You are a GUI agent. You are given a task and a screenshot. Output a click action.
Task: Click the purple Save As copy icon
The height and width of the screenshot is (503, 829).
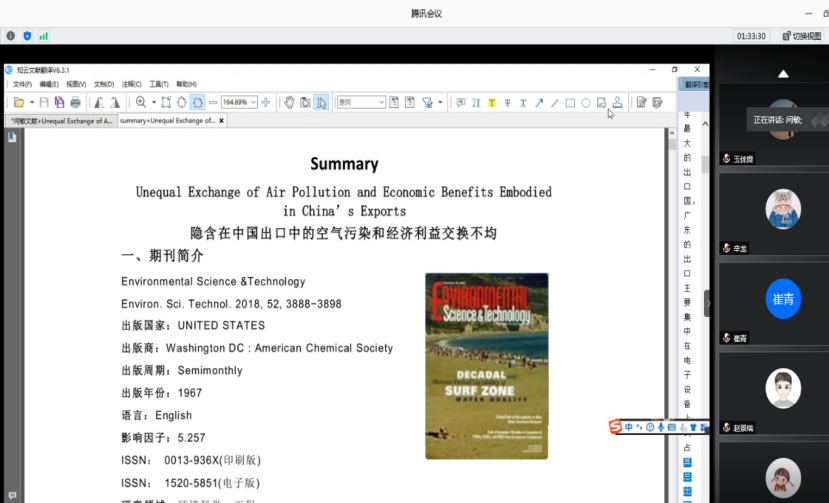[x=59, y=102]
